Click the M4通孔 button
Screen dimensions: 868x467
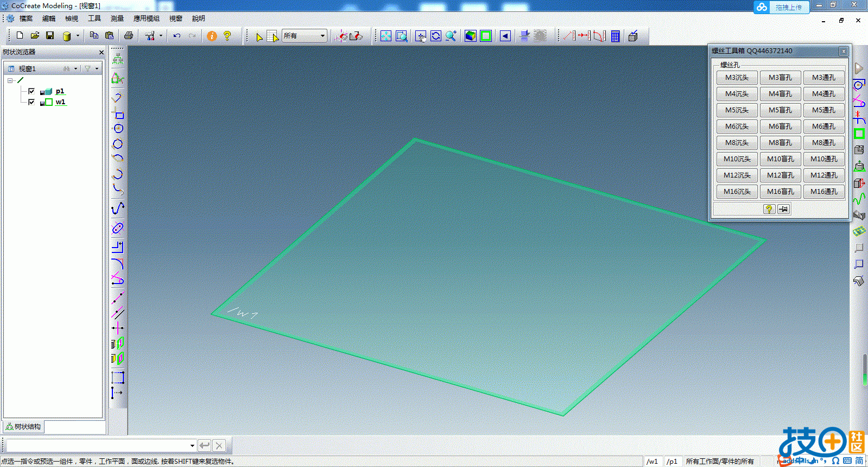coord(823,94)
